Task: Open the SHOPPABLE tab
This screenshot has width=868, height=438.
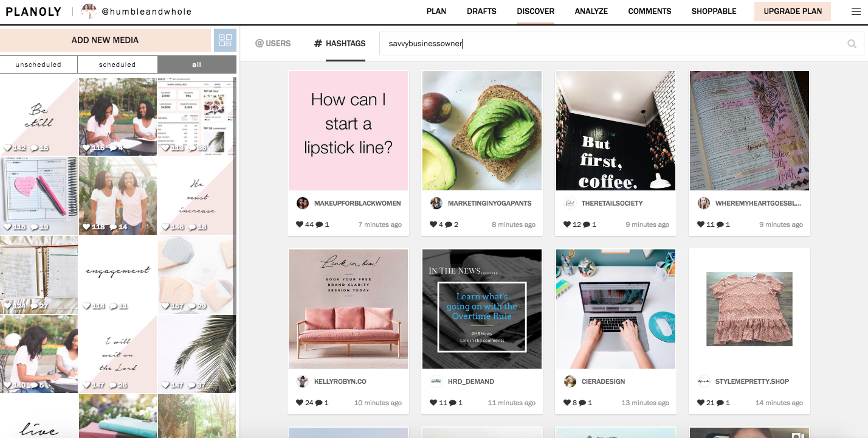Action: point(714,11)
